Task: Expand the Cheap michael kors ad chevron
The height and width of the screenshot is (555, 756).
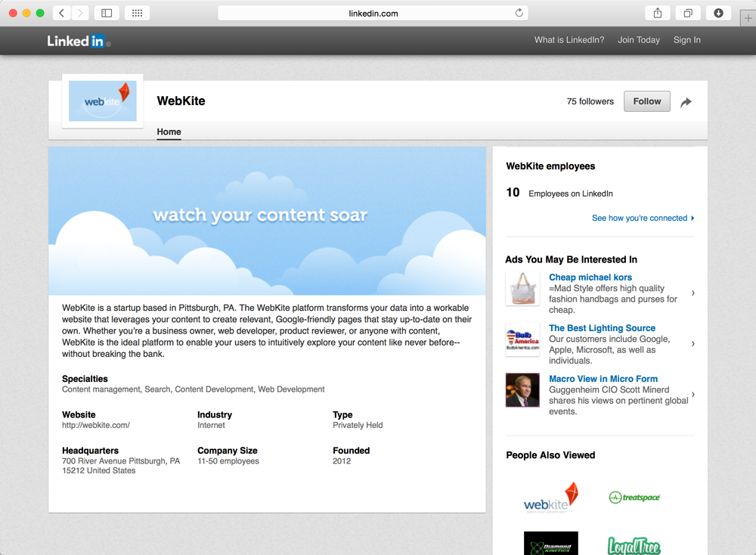Action: click(x=693, y=293)
